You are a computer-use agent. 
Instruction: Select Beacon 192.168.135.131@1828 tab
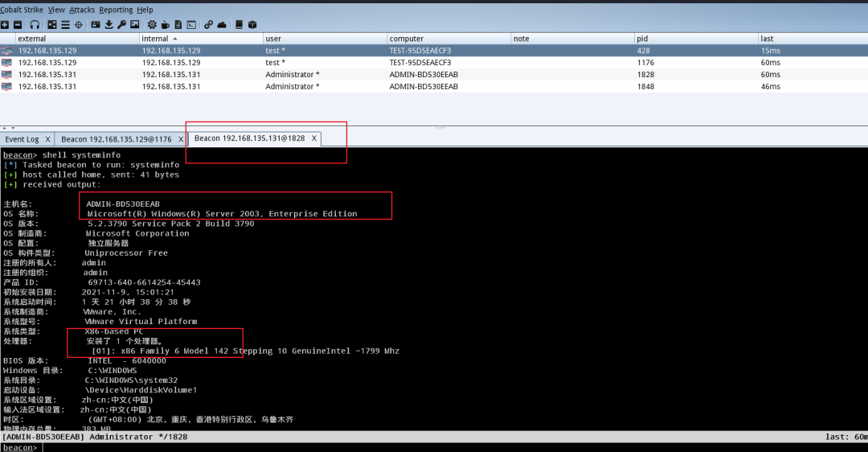point(249,138)
